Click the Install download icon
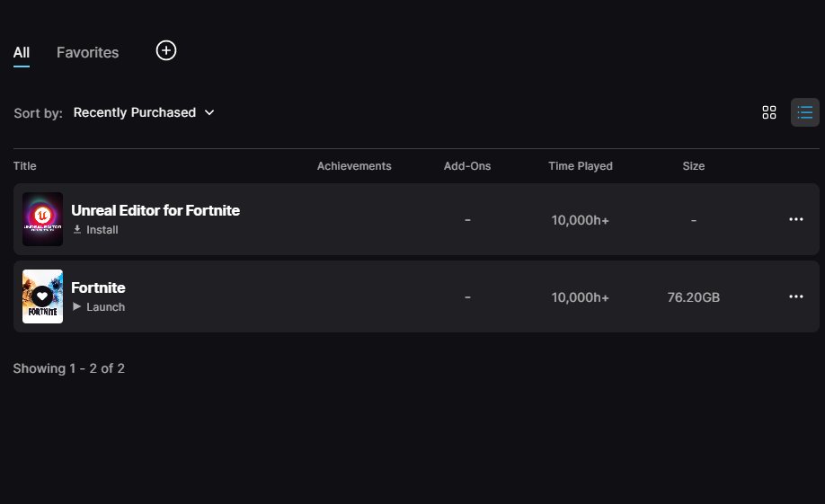Screen dimensions: 825x504 (x=77, y=230)
